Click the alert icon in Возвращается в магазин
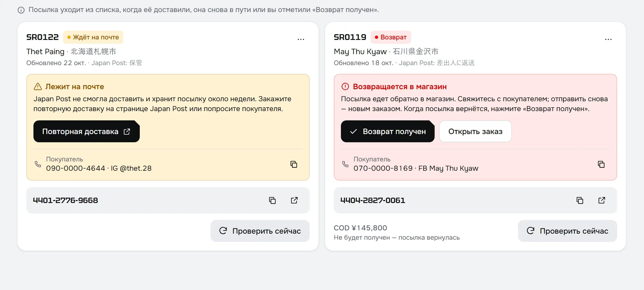 [345, 86]
